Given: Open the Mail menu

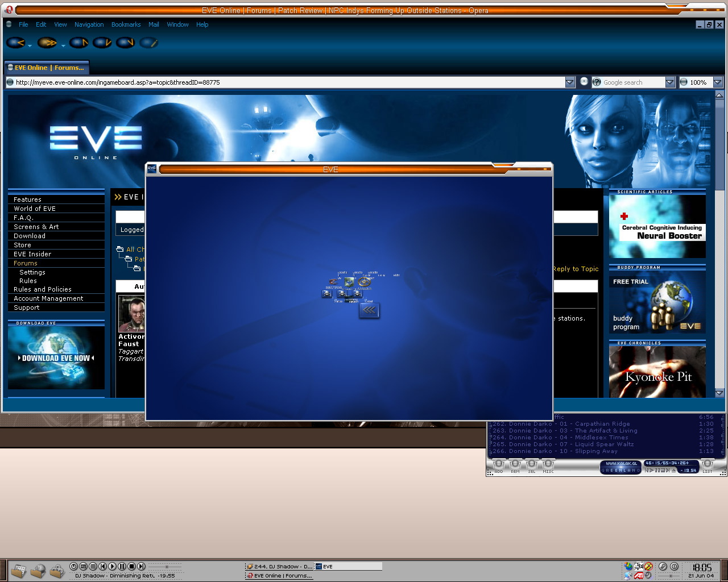Looking at the screenshot, I should click(x=154, y=24).
